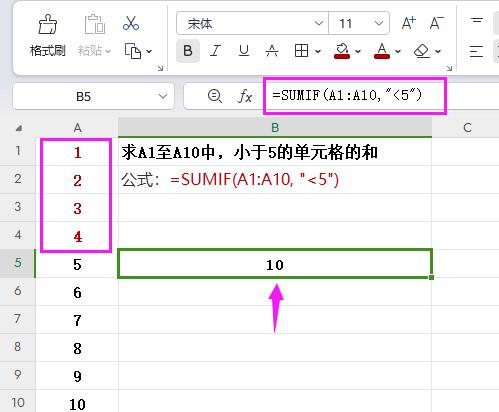The width and height of the screenshot is (499, 412).
Task: Apply strikethrough formatting icon
Action: pos(272,51)
